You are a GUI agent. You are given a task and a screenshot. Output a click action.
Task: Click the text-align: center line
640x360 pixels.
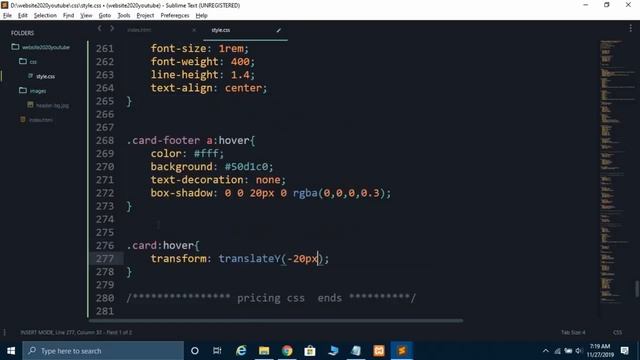click(x=209, y=88)
